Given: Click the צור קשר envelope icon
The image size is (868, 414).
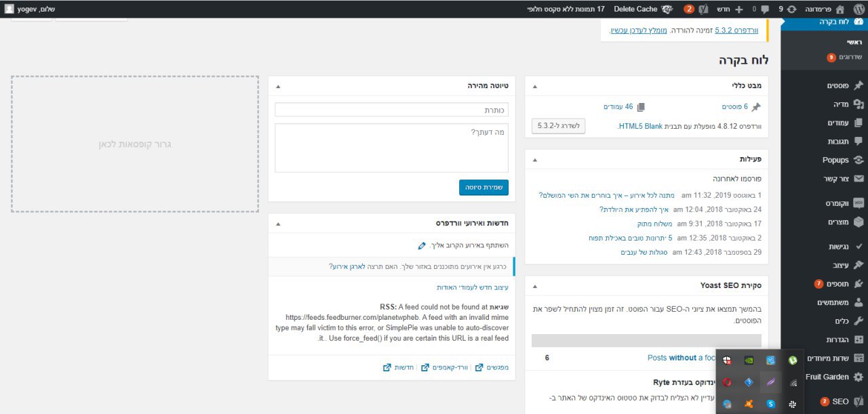Looking at the screenshot, I should [859, 179].
